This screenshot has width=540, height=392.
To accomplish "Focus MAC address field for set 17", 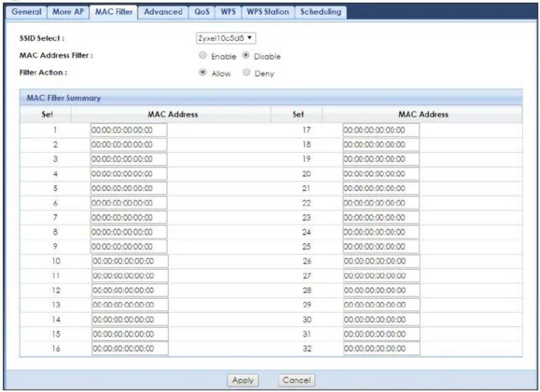I will pos(381,130).
